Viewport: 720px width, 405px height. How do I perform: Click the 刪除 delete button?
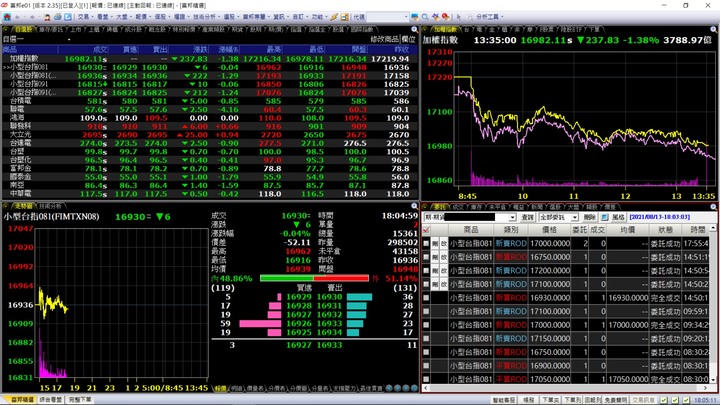(590, 217)
